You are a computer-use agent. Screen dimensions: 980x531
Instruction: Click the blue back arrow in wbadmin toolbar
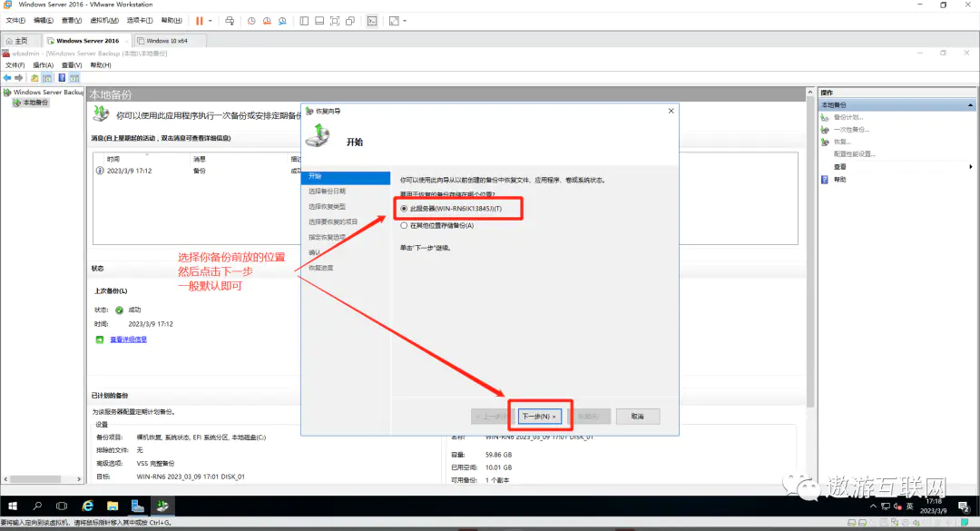click(x=7, y=77)
